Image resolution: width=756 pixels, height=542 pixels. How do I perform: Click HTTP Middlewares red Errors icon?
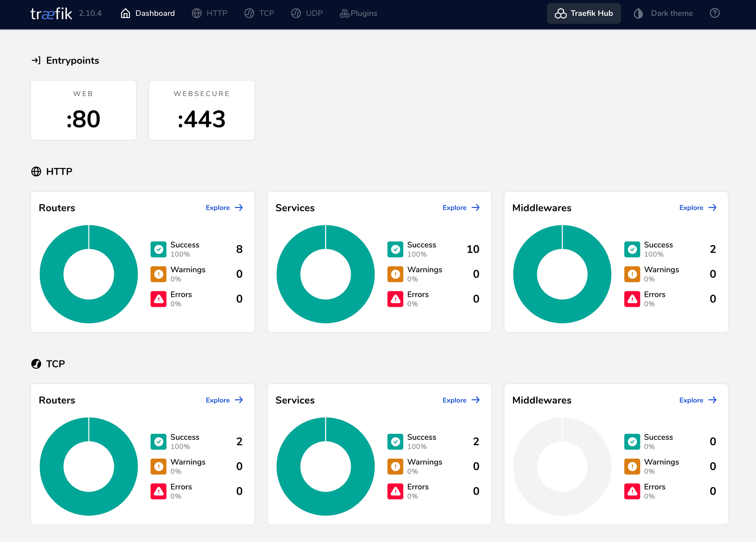pyautogui.click(x=632, y=299)
